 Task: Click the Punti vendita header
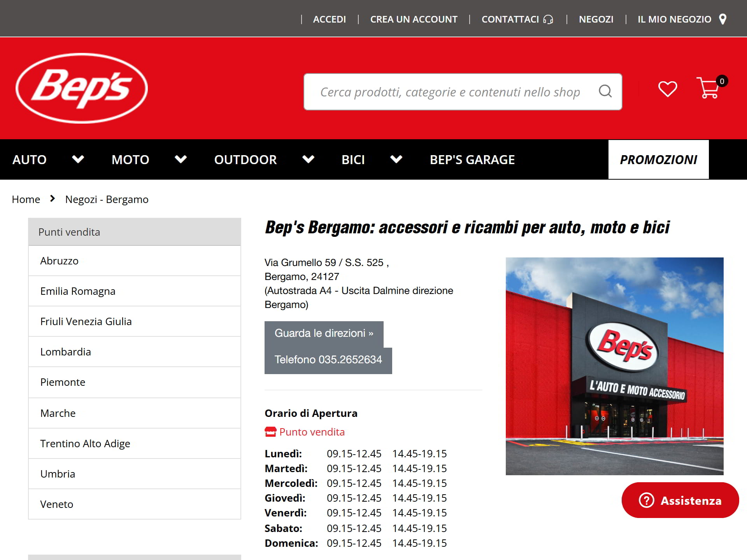(x=135, y=232)
